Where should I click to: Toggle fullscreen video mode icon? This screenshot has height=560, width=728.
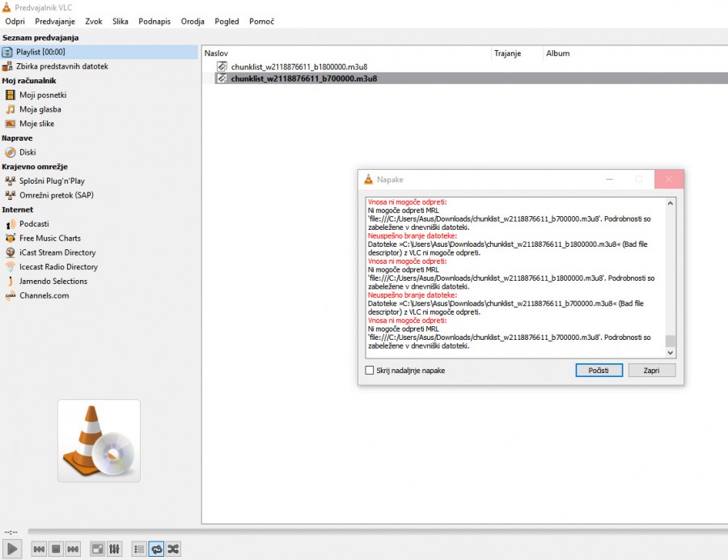tap(97, 549)
